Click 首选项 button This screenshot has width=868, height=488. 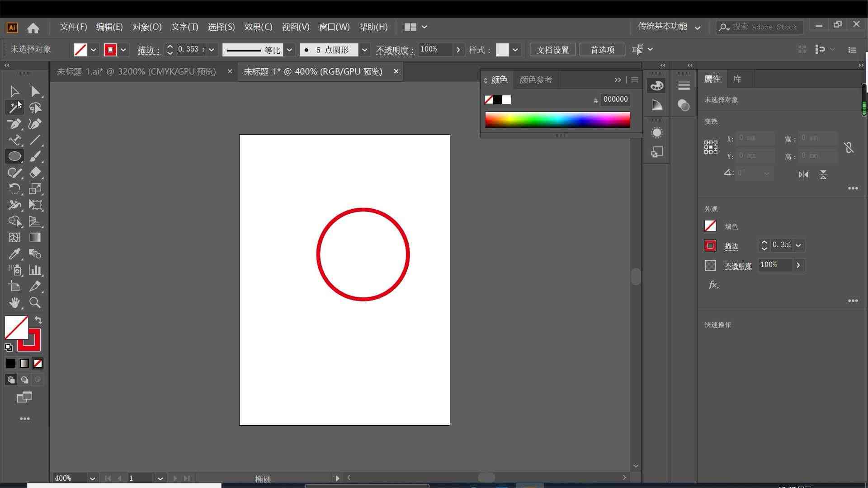pos(603,49)
